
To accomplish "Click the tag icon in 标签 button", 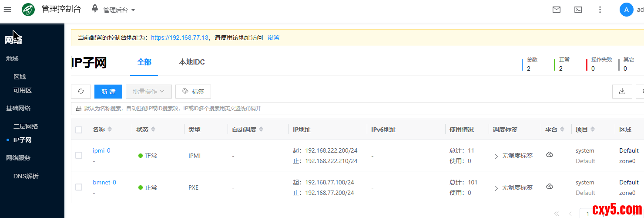I will [185, 92].
